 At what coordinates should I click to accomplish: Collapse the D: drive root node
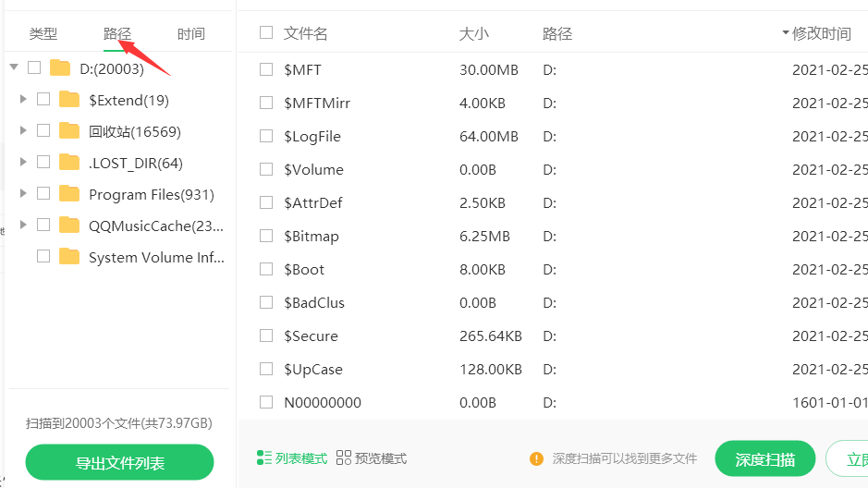click(x=14, y=67)
